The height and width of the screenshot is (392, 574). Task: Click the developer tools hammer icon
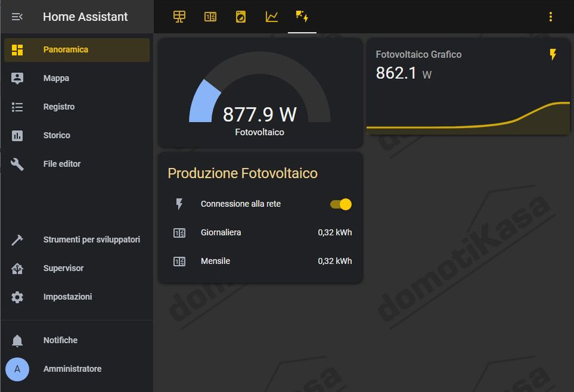[x=17, y=240]
